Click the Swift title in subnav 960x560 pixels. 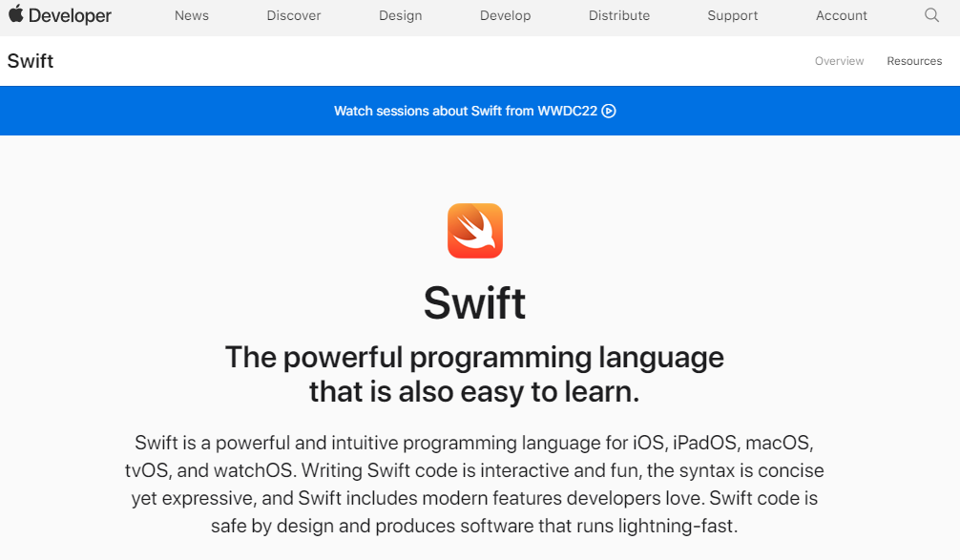pos(31,61)
